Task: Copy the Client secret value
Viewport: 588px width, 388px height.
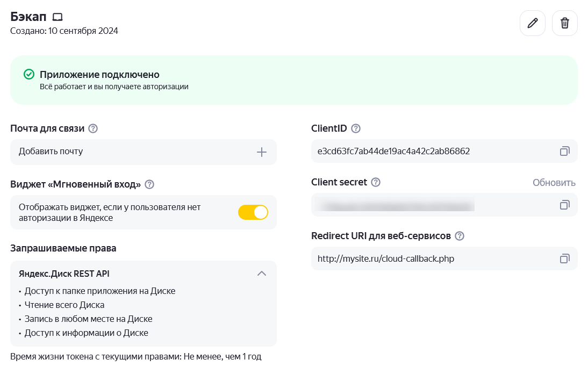Action: 564,205
